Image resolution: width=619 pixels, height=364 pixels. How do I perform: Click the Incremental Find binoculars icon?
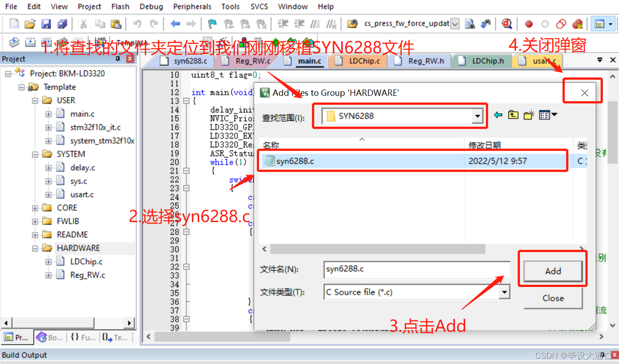click(x=485, y=24)
